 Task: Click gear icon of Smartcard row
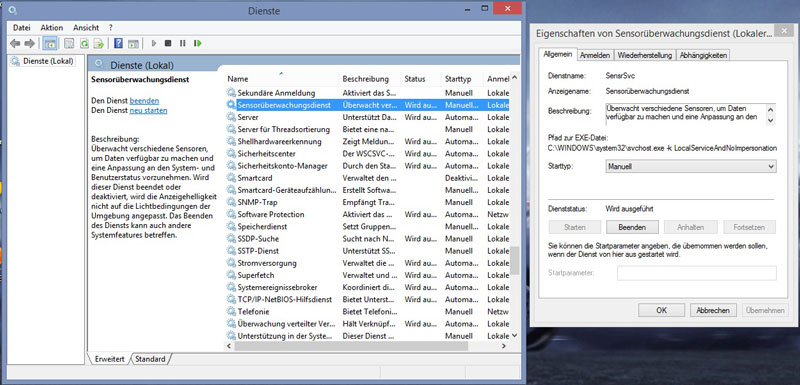[232, 178]
